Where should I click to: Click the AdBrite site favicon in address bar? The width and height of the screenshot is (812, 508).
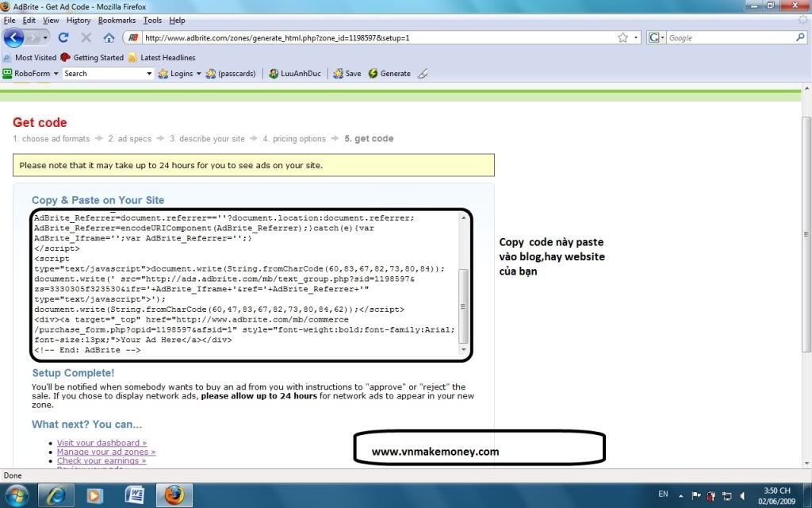[133, 38]
